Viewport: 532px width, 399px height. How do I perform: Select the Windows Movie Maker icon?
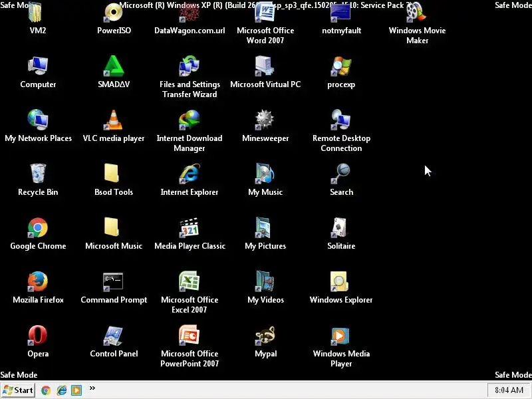coord(417,12)
